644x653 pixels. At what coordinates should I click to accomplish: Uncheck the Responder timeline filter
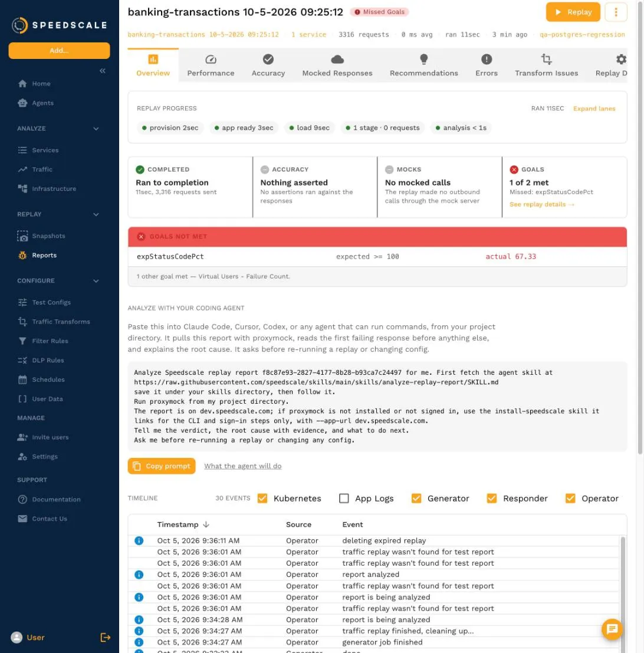[492, 498]
